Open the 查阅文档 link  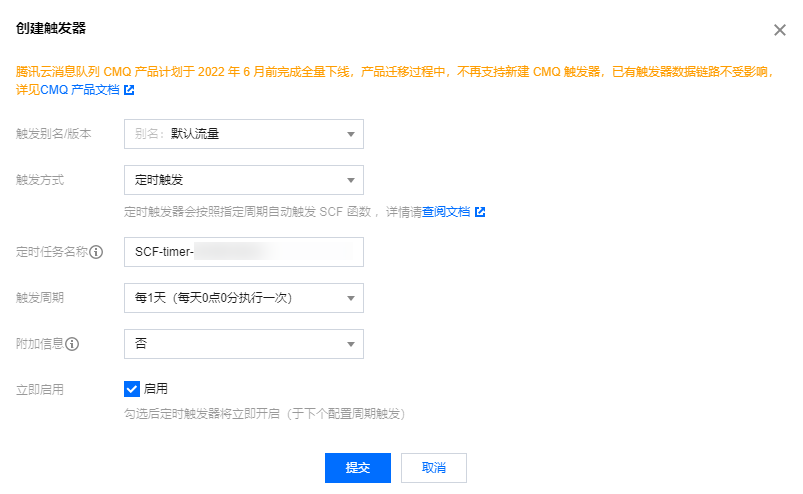pos(446,212)
